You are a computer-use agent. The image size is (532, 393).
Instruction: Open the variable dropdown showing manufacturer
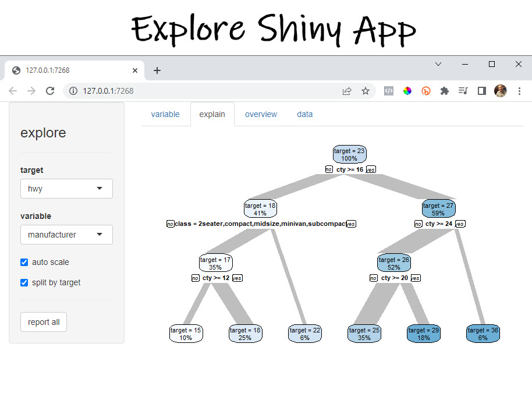(x=66, y=235)
